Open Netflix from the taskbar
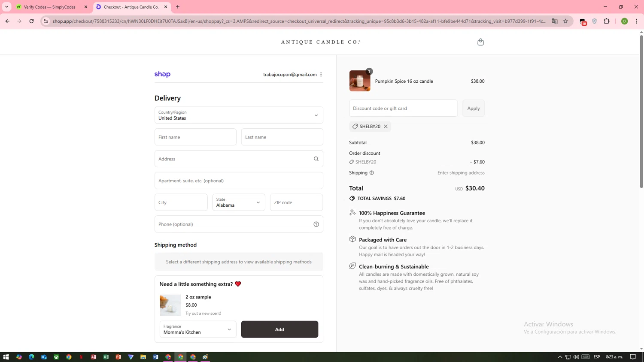 click(81, 357)
